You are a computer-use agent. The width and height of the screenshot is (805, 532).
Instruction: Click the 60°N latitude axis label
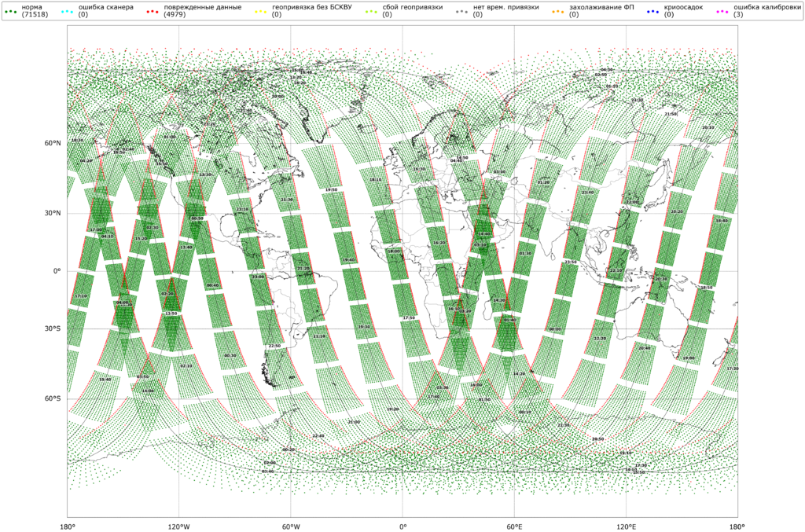pyautogui.click(x=53, y=144)
